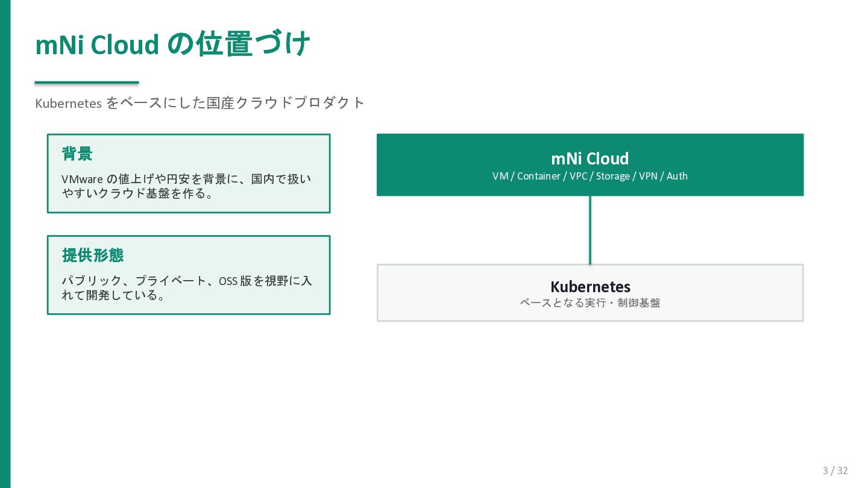Click the 背景 heading
The height and width of the screenshot is (488, 868).
[x=77, y=154]
